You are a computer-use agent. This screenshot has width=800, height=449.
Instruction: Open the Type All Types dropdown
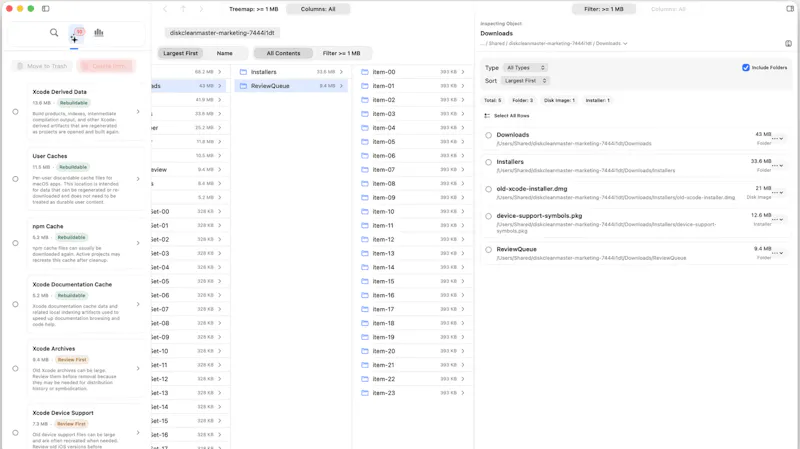pyautogui.click(x=525, y=68)
